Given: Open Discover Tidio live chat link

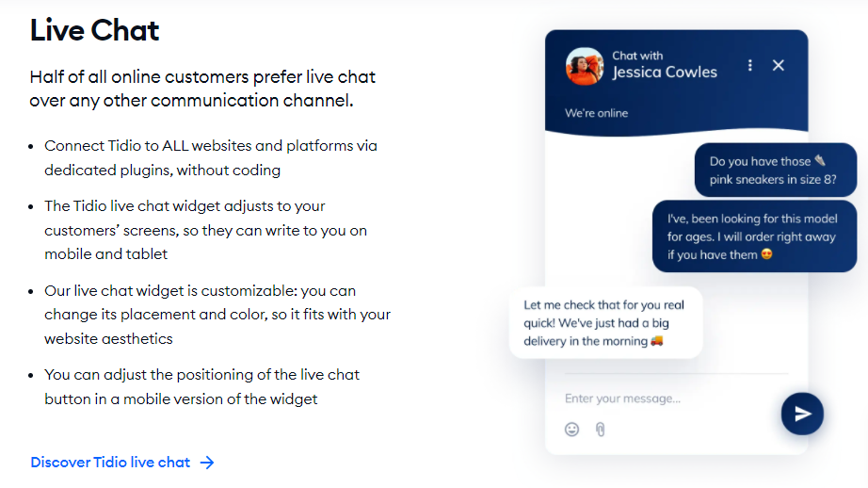Looking at the screenshot, I should [x=110, y=462].
